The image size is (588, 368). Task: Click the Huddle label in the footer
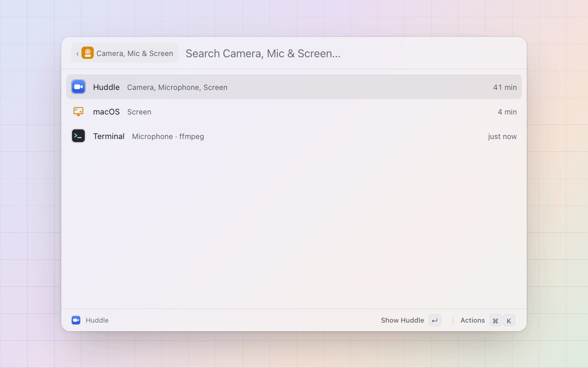97,320
